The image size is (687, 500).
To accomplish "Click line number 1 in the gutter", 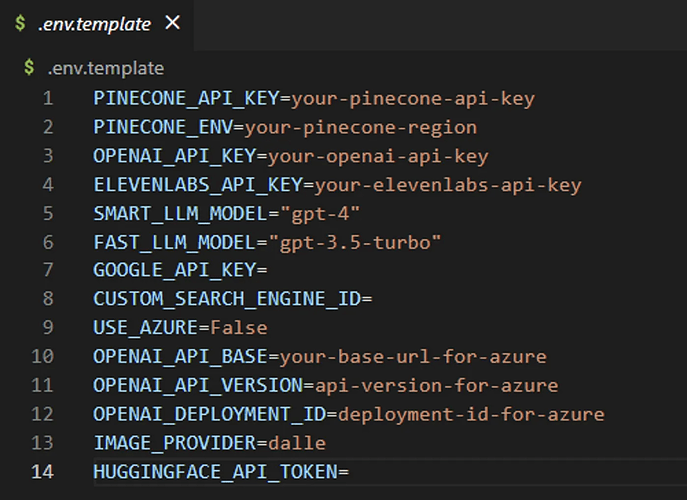I will (47, 99).
